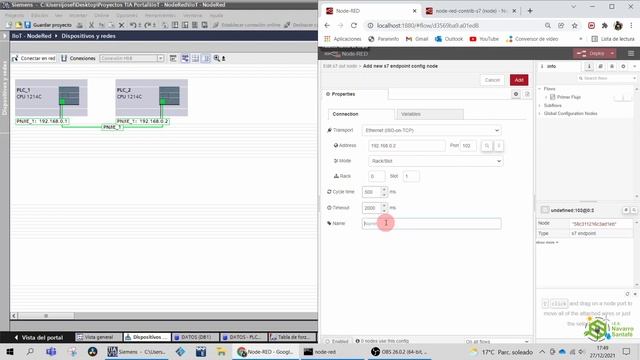Click the show addresses icon in network toolbar
Viewport: 640px width, 360px height.
tap(185, 58)
